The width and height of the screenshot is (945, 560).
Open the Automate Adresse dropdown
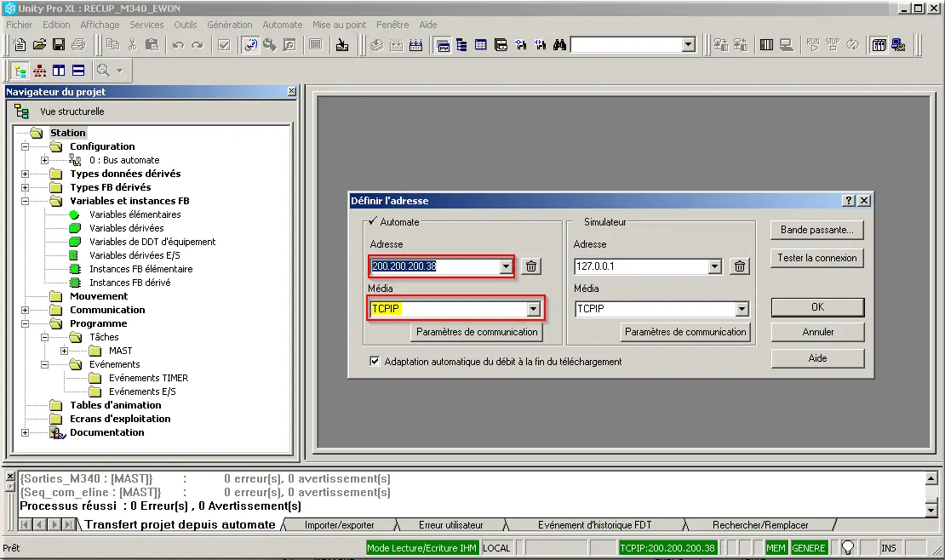[x=506, y=266]
